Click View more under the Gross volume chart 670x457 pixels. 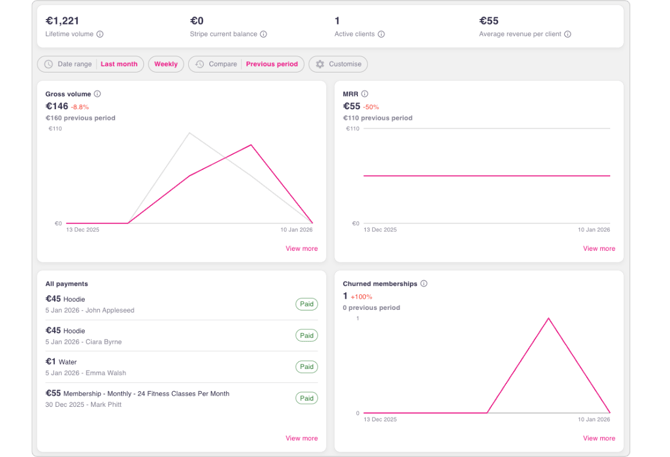[x=301, y=249]
